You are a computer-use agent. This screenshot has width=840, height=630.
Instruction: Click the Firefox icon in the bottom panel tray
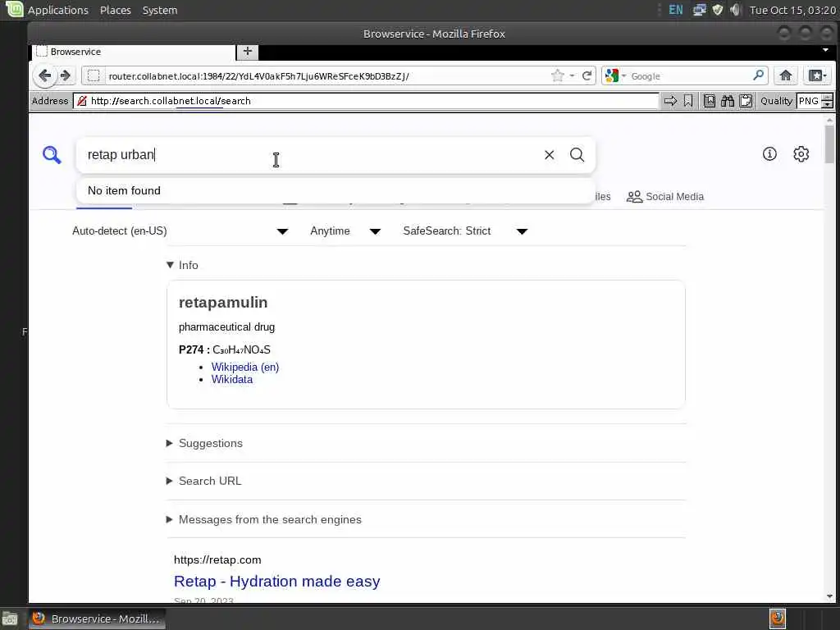(x=778, y=619)
